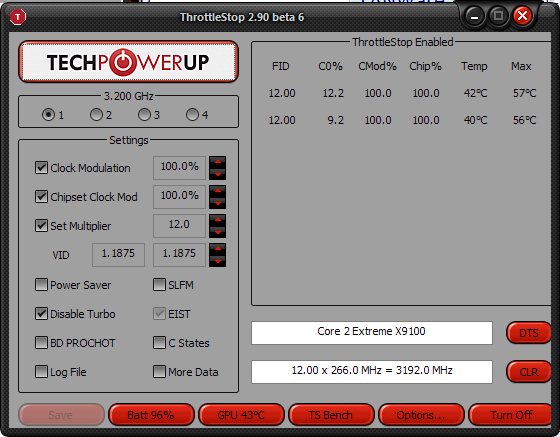Click the ThrottleStop Enabled group label
Viewport: 560px width, 437px height.
[x=403, y=42]
